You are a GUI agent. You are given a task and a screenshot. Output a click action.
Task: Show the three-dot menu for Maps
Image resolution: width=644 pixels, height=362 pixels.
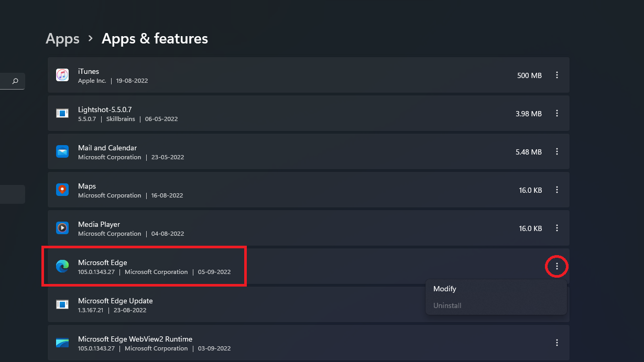[557, 190]
